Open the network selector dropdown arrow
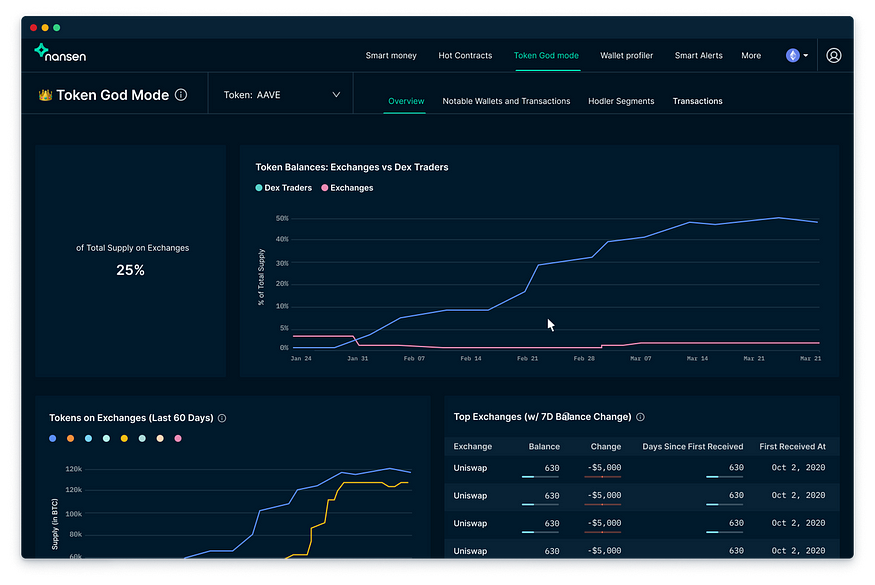 (806, 56)
